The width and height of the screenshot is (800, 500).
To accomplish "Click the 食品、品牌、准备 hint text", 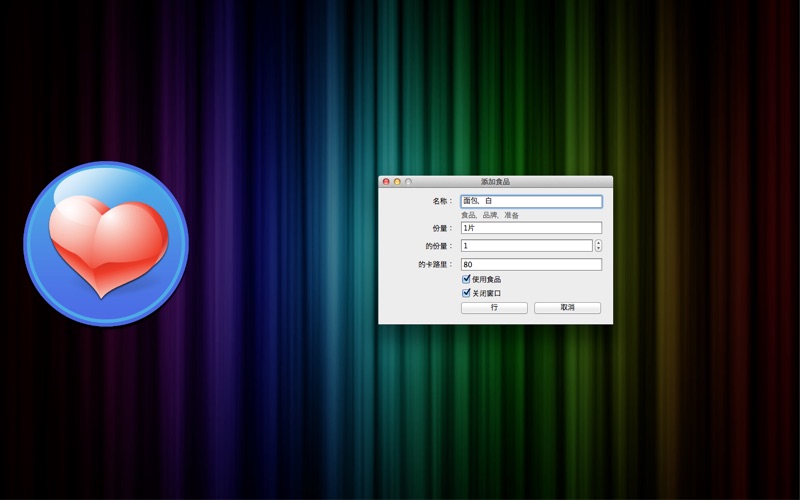I will (x=490, y=215).
